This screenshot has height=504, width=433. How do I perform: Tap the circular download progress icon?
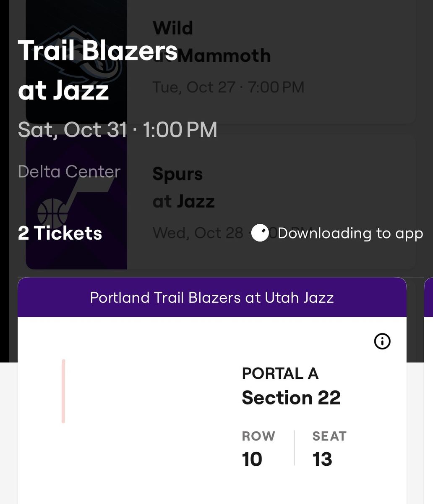tap(260, 233)
